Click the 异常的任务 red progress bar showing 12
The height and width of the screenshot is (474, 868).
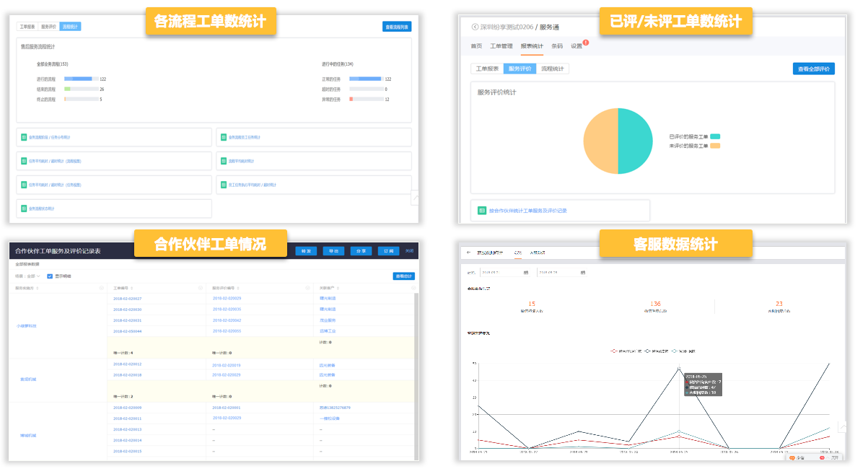(367, 99)
